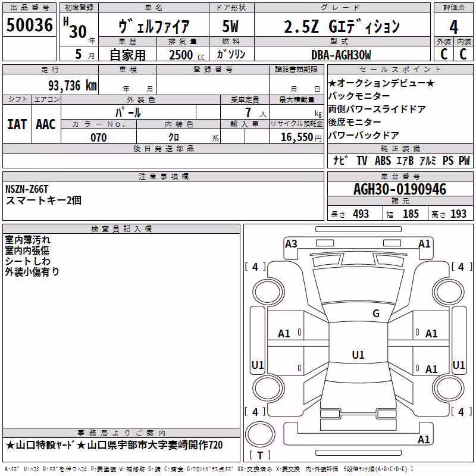The height and width of the screenshot is (476, 476).
Task: Select the spare tire circle above [T]
Action: pos(260,434)
